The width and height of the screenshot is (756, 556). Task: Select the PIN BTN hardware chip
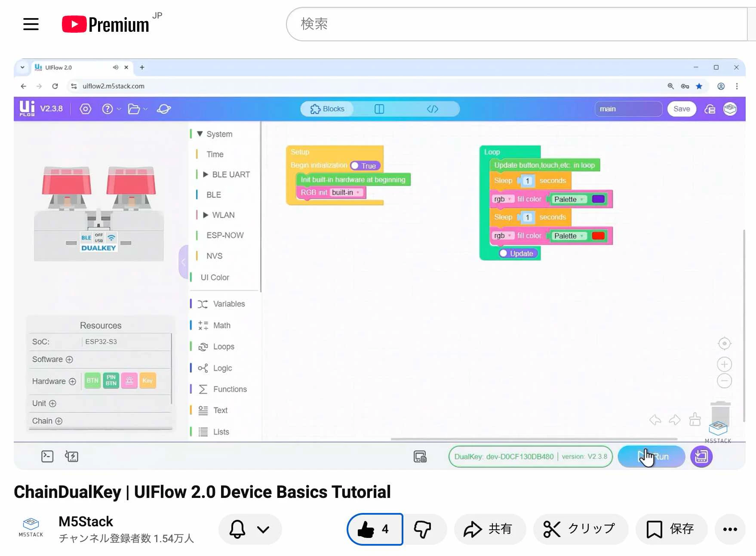[111, 380]
